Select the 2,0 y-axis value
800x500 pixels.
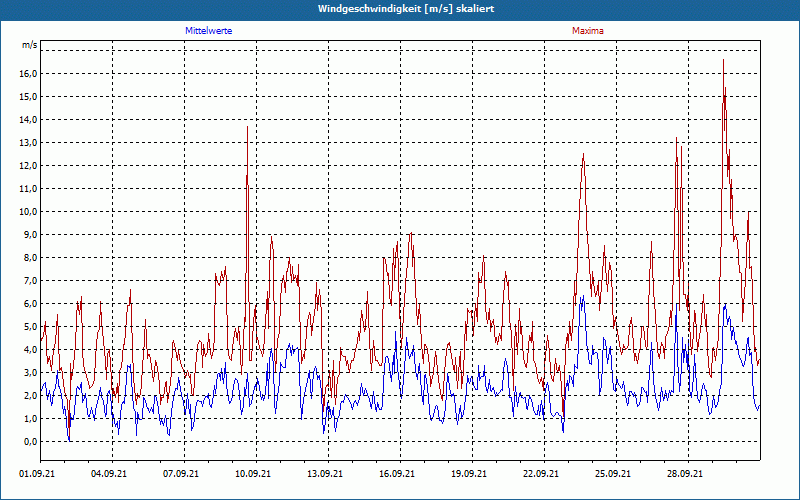click(x=30, y=395)
